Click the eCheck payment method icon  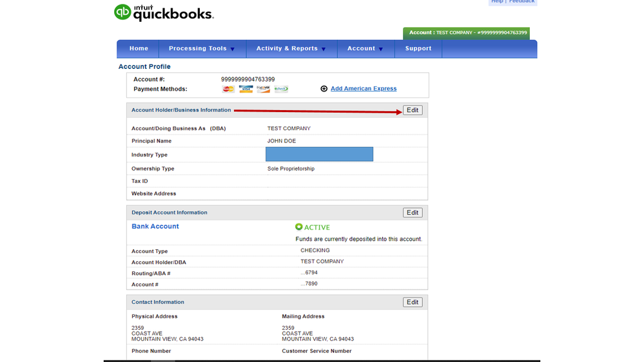click(x=281, y=89)
